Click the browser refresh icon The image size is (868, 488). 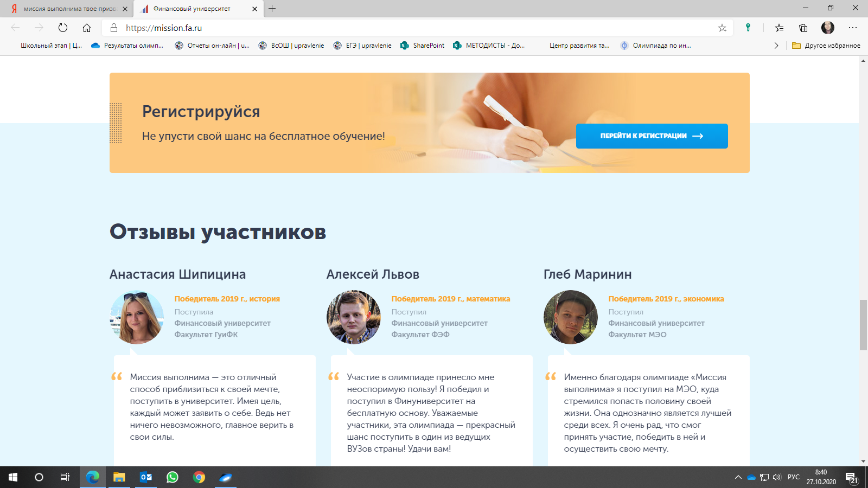(x=63, y=28)
